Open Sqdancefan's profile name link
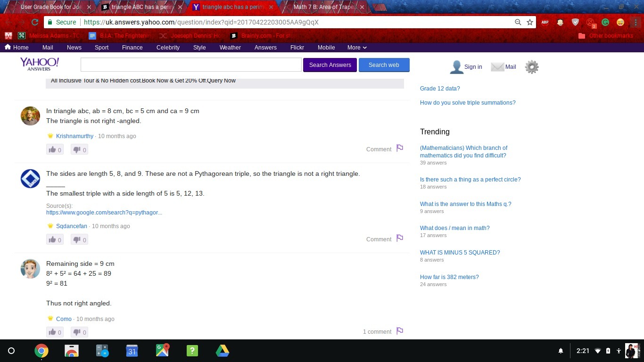 click(72, 226)
